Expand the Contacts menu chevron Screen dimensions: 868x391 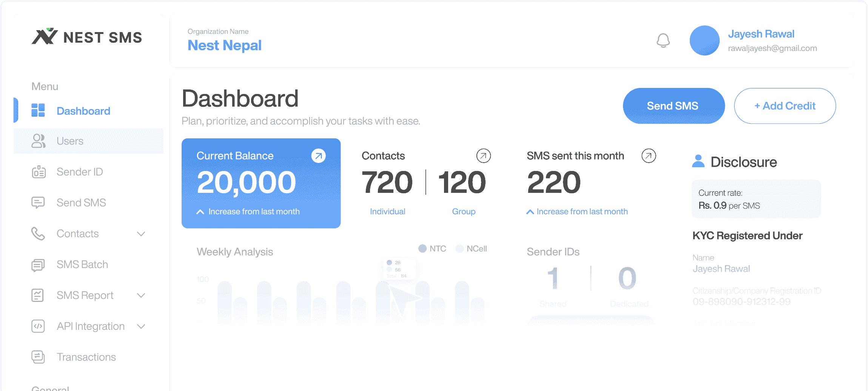[x=141, y=233]
